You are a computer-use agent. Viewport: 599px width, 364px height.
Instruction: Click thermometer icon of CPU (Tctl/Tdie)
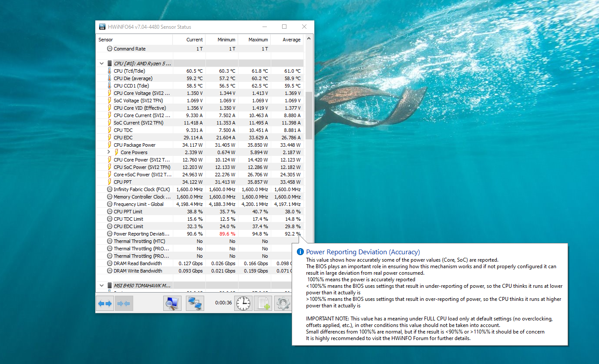[109, 71]
